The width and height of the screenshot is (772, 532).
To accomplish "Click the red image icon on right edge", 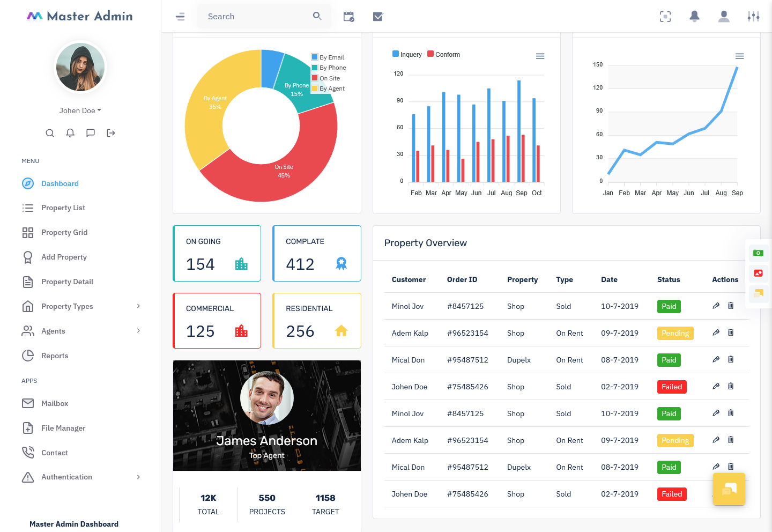I will click(x=758, y=273).
